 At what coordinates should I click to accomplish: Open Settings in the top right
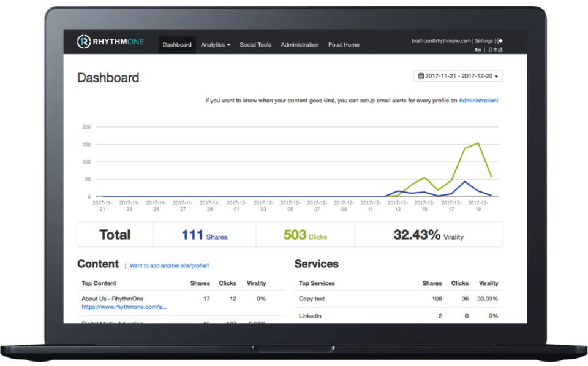pyautogui.click(x=484, y=41)
